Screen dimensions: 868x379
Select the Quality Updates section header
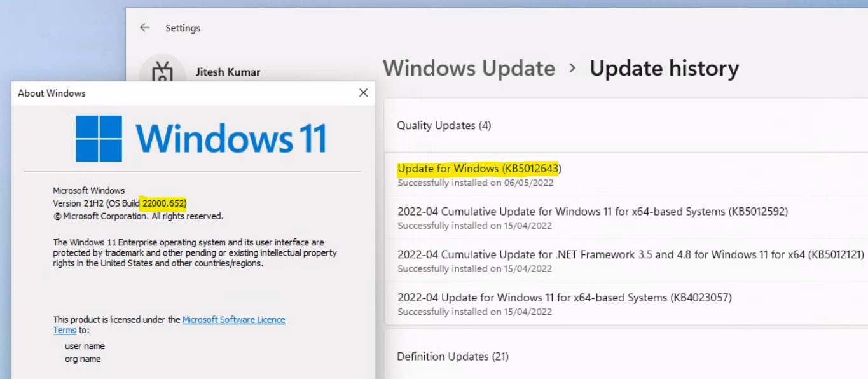[443, 125]
